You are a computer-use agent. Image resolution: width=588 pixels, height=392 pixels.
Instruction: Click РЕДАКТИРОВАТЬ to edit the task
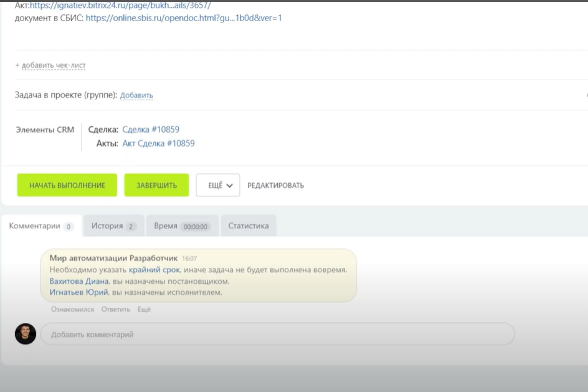275,185
